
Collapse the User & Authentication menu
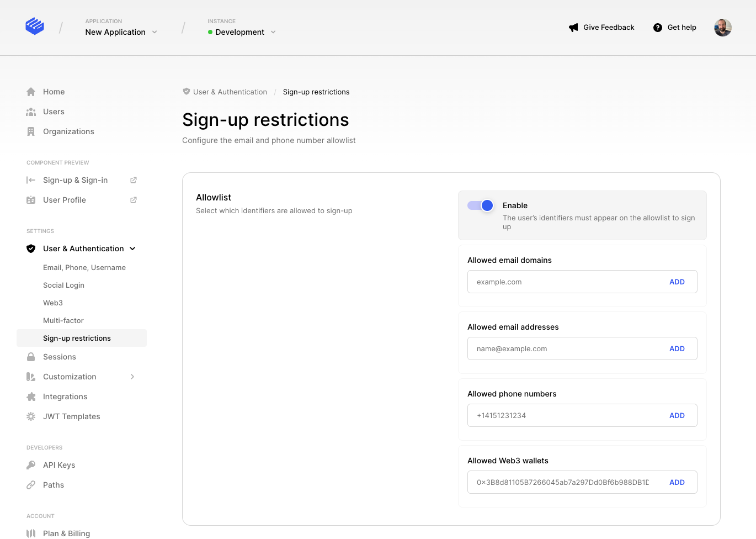(x=132, y=249)
